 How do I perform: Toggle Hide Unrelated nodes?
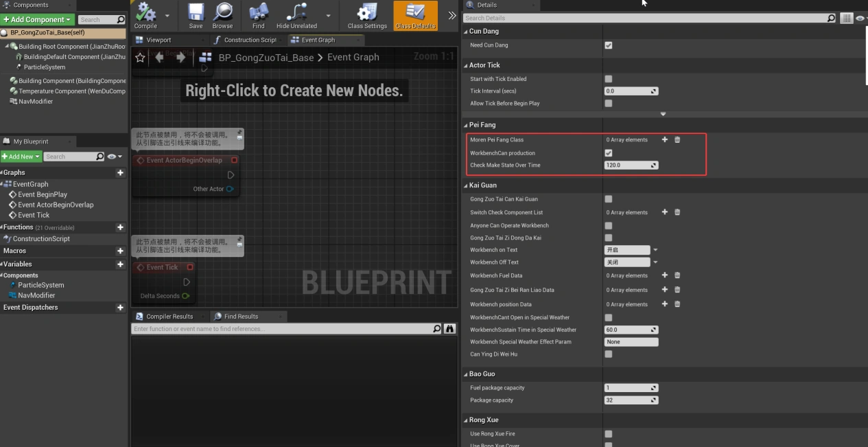click(x=296, y=15)
